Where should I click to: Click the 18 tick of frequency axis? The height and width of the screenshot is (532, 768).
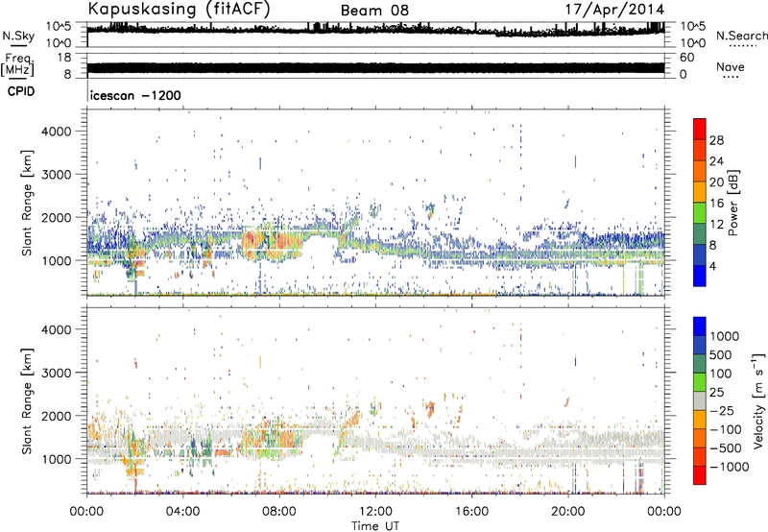[x=64, y=58]
